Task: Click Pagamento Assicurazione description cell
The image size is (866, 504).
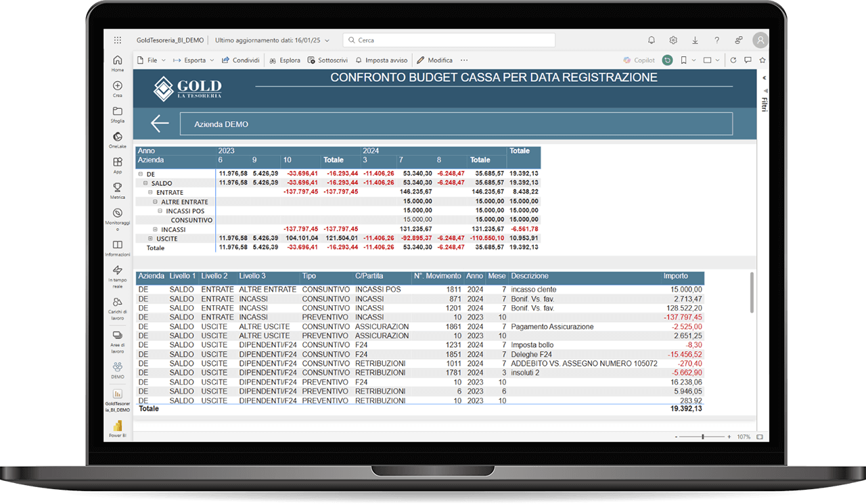Action: [552, 327]
